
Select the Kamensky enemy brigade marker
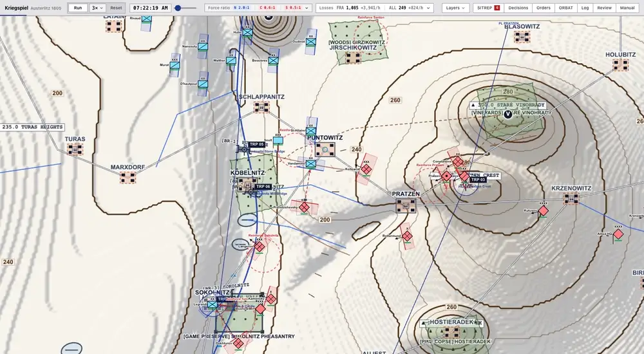(x=270, y=299)
